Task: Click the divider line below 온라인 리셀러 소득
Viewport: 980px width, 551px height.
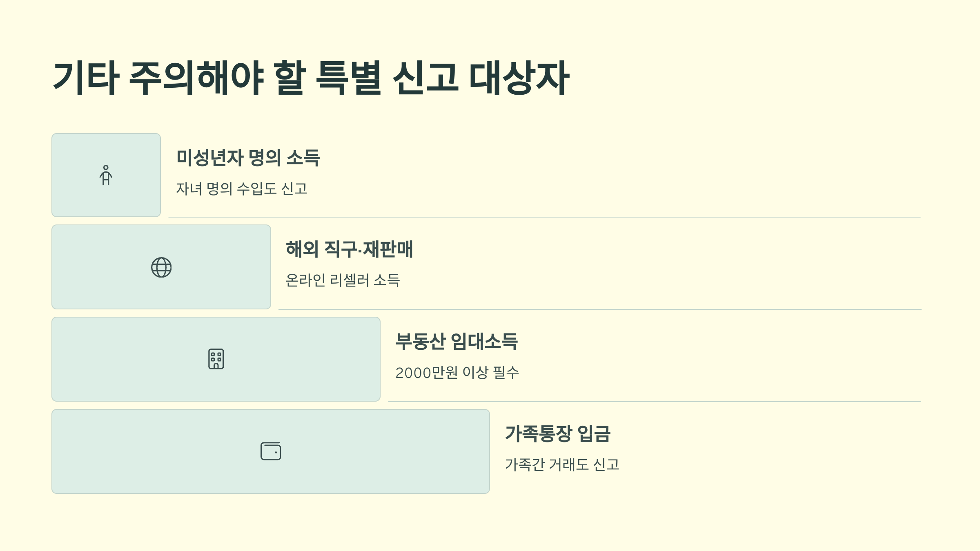Action: coord(600,309)
